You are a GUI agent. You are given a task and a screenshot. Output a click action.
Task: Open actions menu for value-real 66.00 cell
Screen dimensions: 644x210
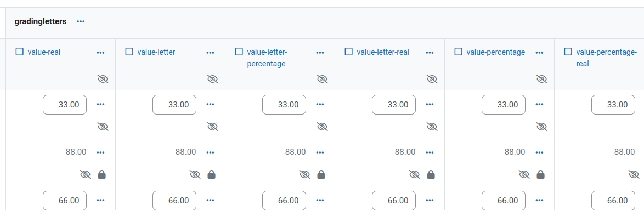coord(100,200)
